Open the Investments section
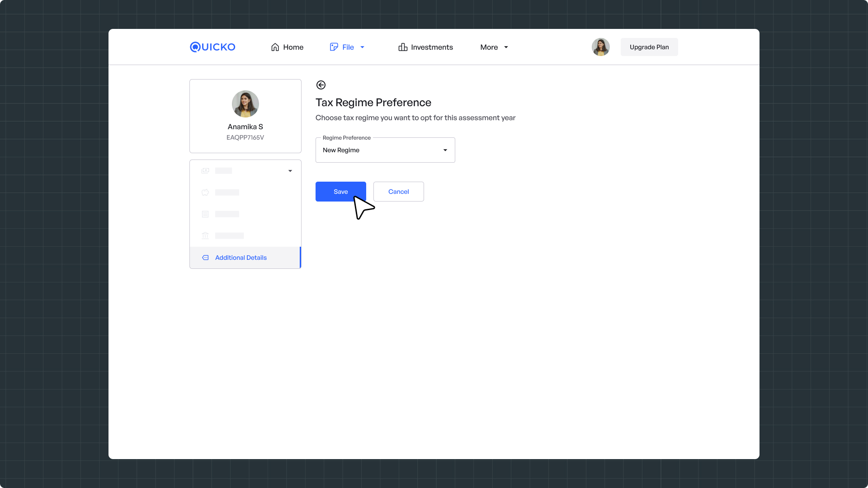868x488 pixels. point(425,47)
